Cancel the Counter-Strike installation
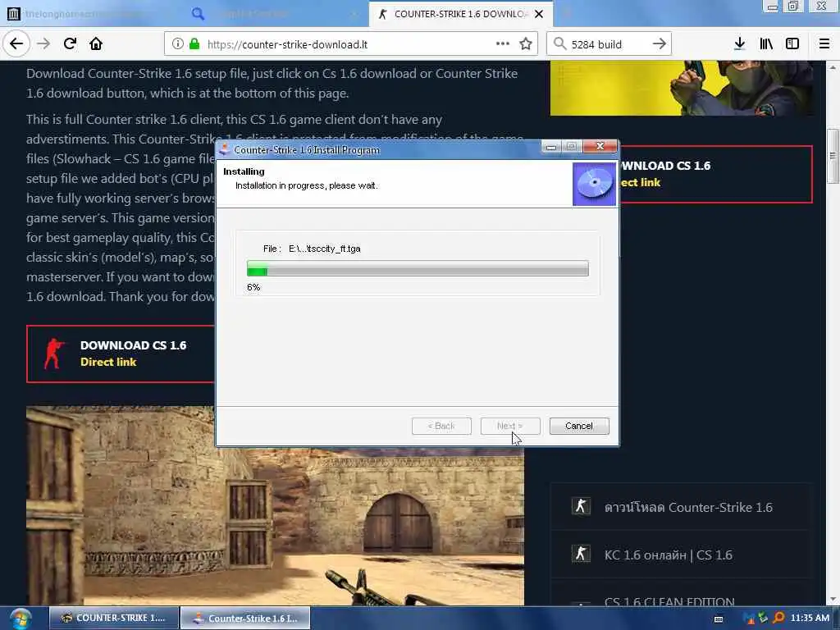840x630 pixels. [579, 426]
